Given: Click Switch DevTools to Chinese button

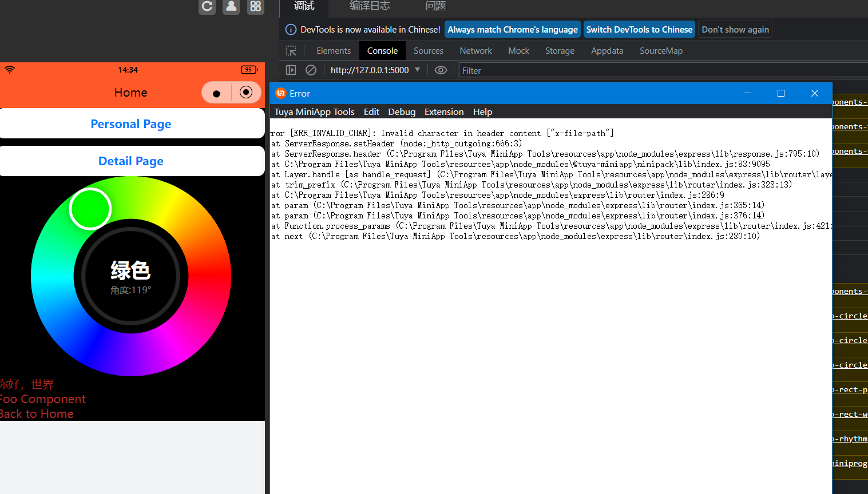Looking at the screenshot, I should click(x=639, y=30).
